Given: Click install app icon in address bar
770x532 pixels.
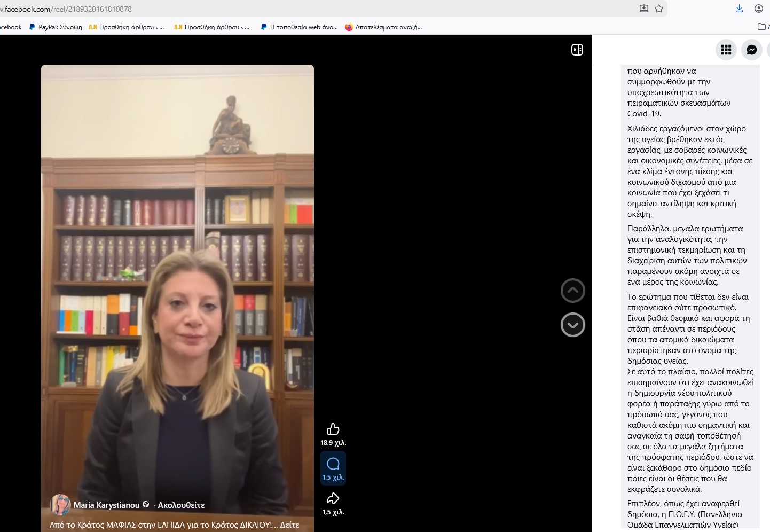Looking at the screenshot, I should coord(644,9).
